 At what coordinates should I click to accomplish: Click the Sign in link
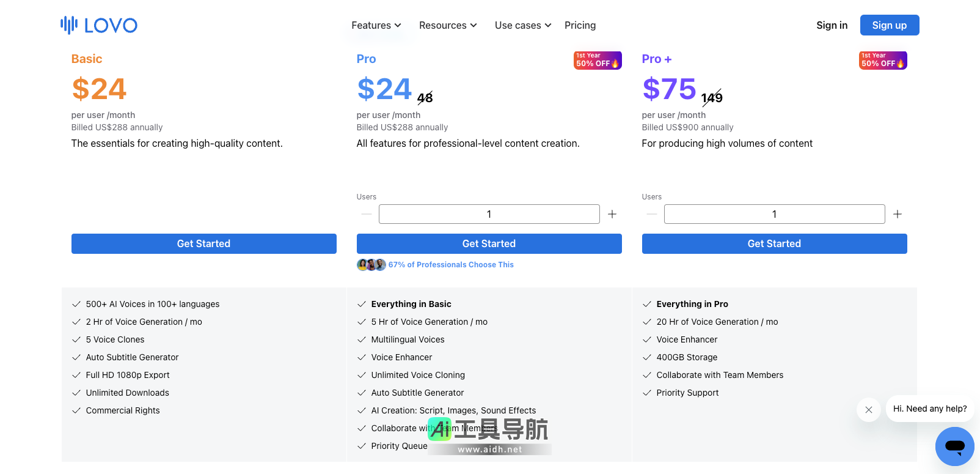832,25
